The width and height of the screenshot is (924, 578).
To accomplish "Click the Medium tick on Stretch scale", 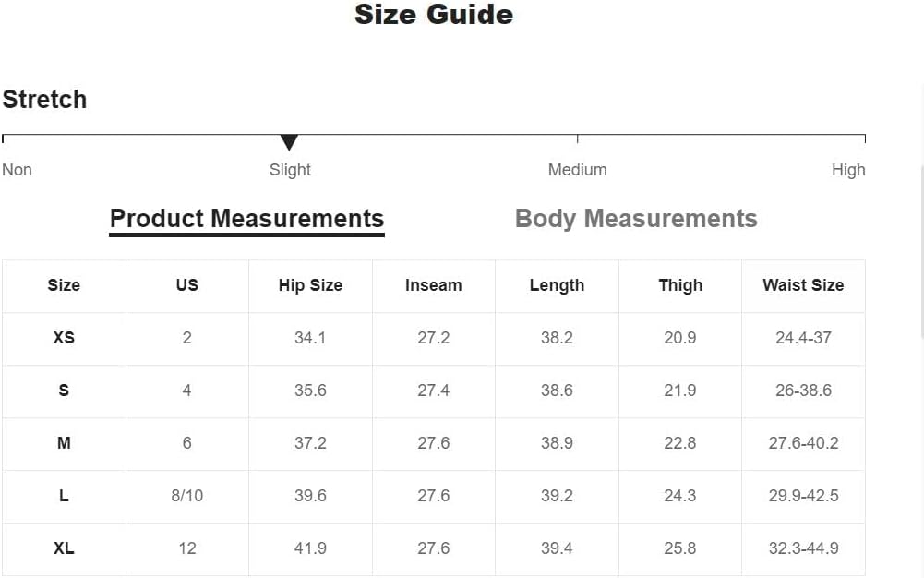I will [578, 139].
